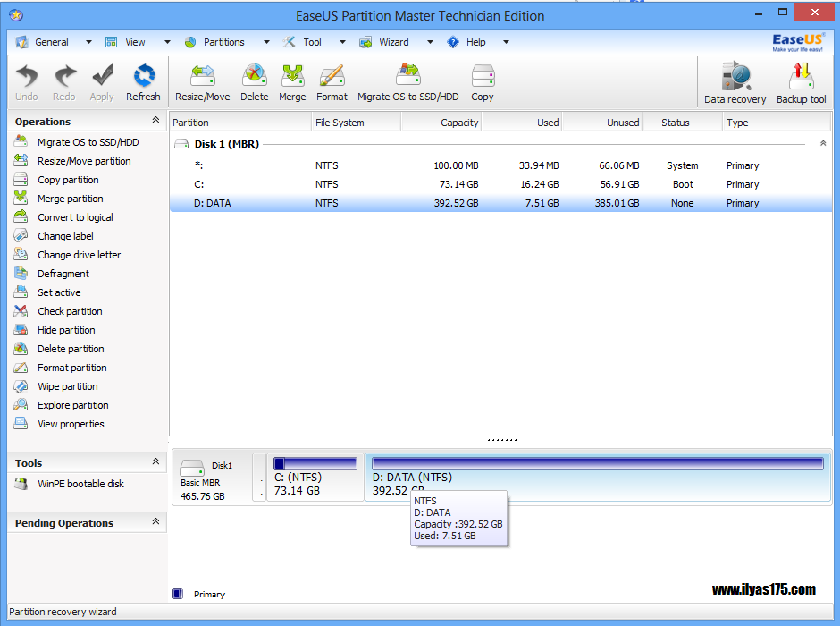The image size is (840, 626).
Task: Choose Resize/Move partition in Operations panel
Action: point(84,161)
